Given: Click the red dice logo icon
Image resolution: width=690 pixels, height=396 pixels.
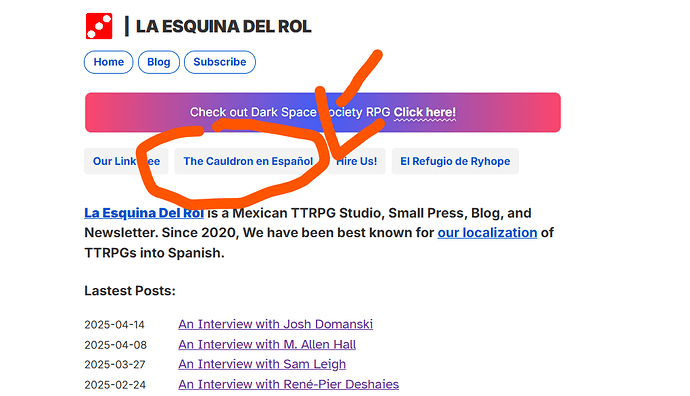Looking at the screenshot, I should (99, 26).
